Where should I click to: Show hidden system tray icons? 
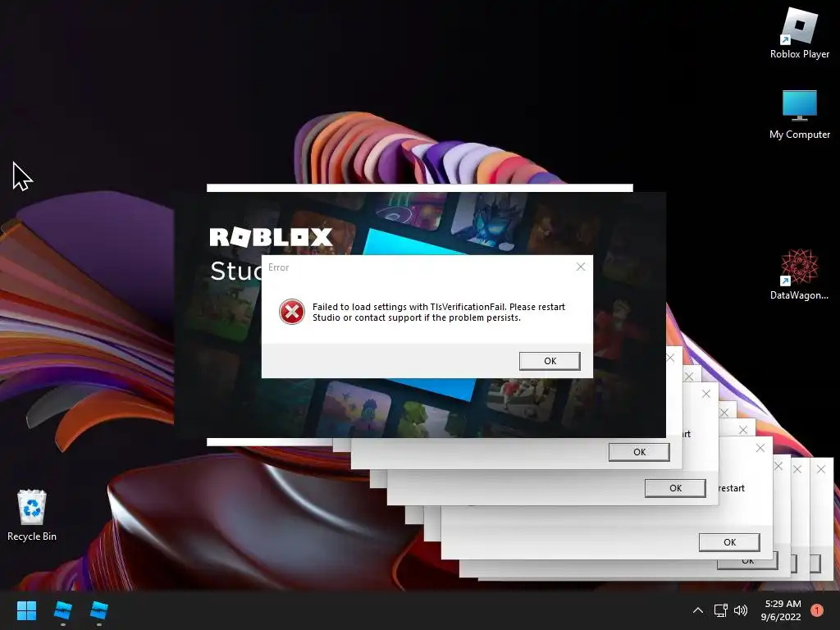coord(697,610)
